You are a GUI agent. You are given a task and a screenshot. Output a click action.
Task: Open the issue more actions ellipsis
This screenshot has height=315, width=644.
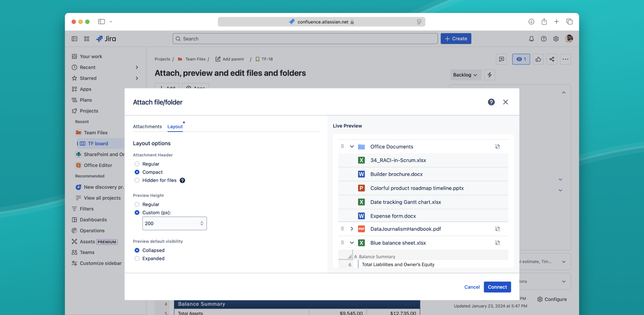[x=566, y=59]
